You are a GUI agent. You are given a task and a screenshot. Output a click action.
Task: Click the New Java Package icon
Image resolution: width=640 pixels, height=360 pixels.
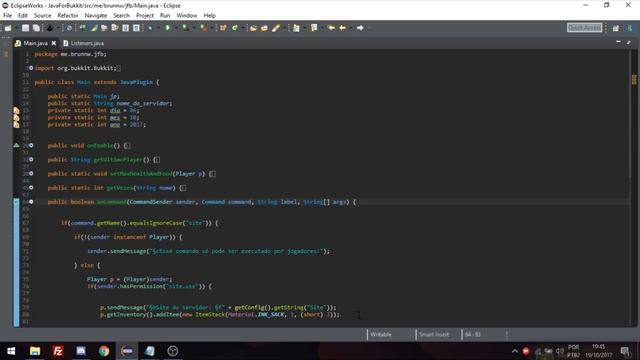pyautogui.click(x=223, y=28)
